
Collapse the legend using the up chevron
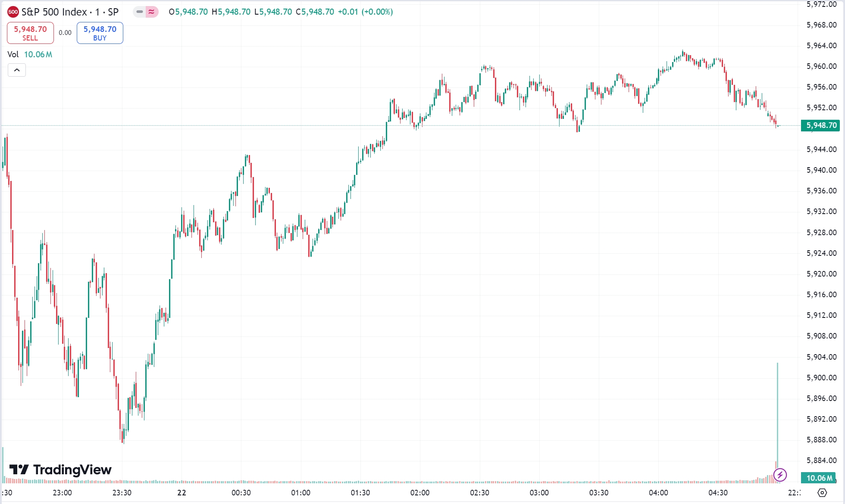16,70
